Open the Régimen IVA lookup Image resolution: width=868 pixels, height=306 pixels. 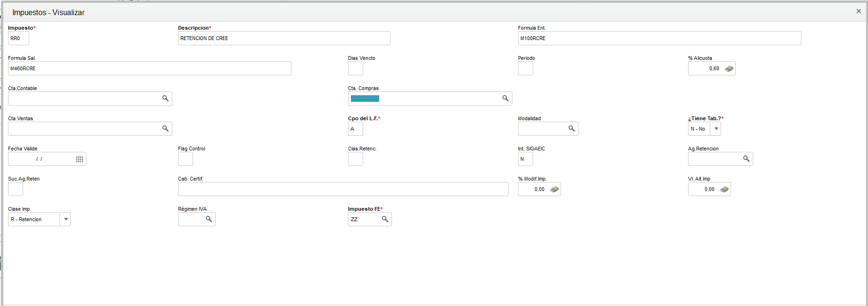(209, 219)
